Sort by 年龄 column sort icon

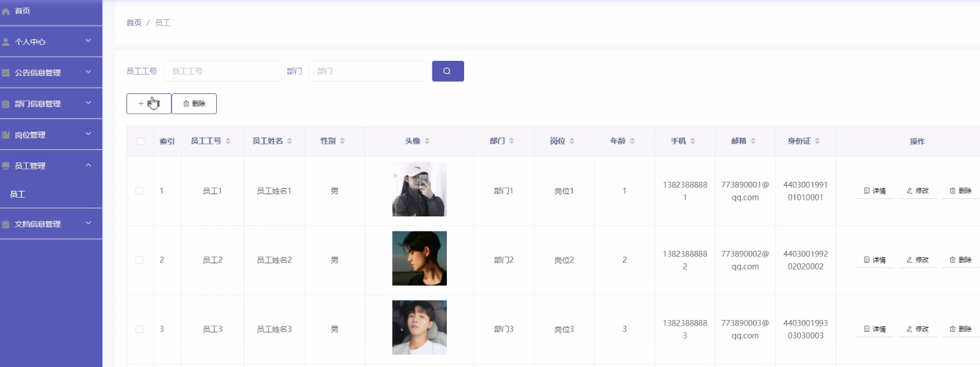tap(632, 141)
